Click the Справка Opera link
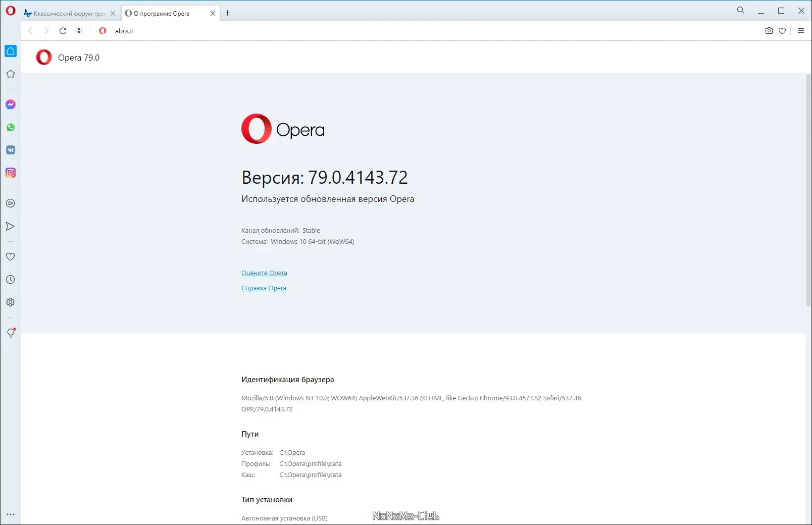Viewport: 812px width, 525px height. (x=264, y=288)
